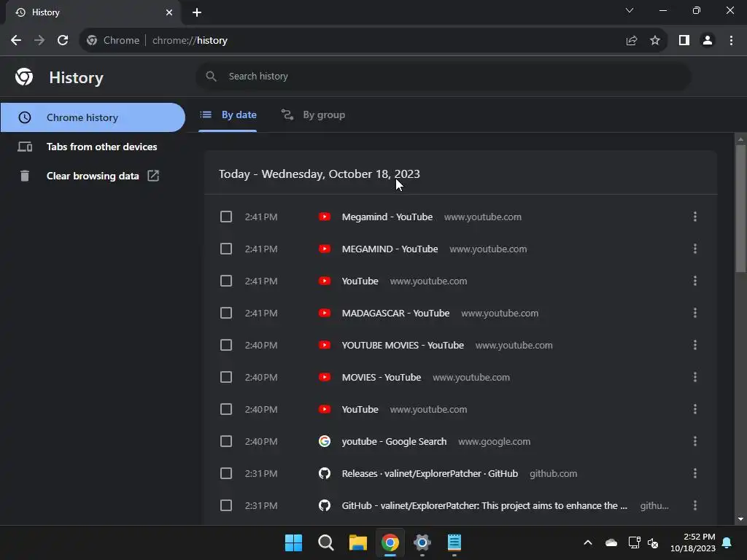Open the Chrome side panel
The height and width of the screenshot is (560, 747).
pos(684,41)
